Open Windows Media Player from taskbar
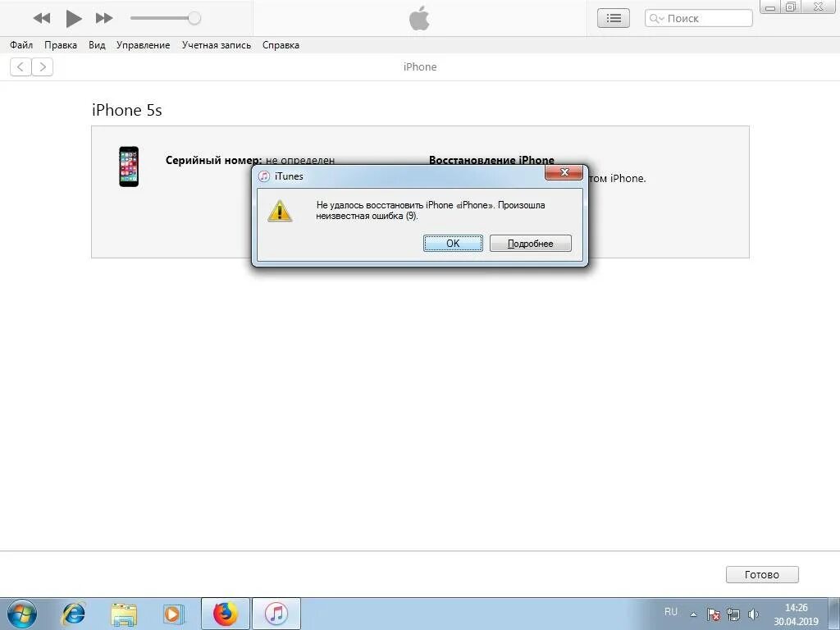The width and height of the screenshot is (840, 630). (174, 614)
